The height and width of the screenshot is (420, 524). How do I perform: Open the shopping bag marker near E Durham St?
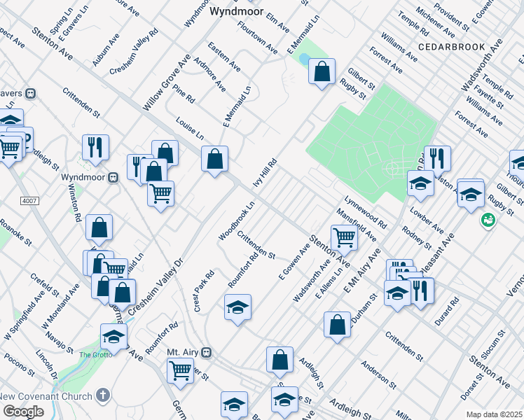pos(337,327)
